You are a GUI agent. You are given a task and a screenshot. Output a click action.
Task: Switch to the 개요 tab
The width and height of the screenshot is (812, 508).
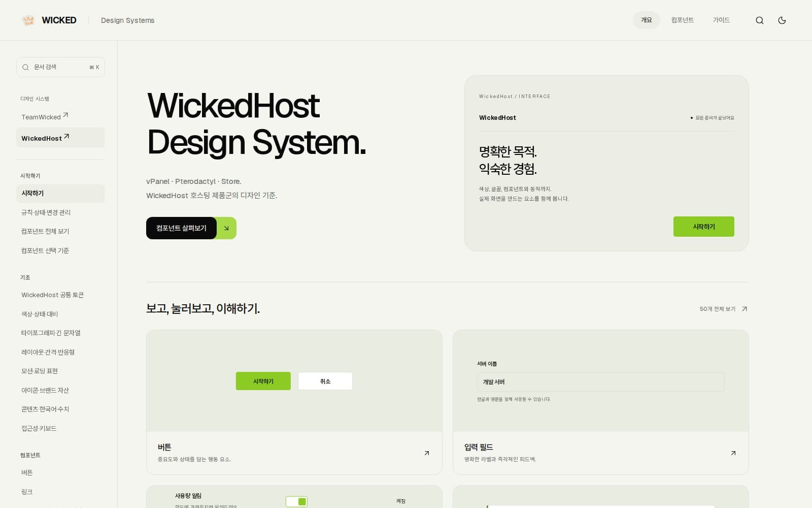646,20
